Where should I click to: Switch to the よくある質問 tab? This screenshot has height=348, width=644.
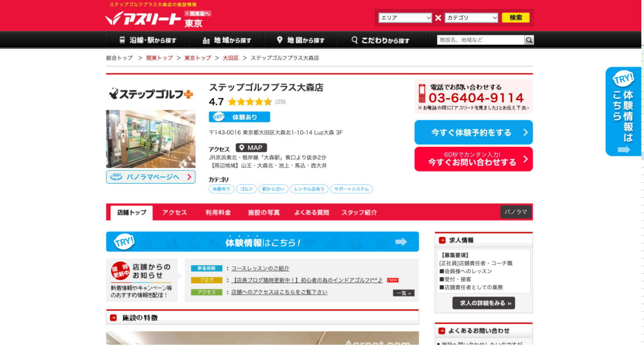(312, 212)
